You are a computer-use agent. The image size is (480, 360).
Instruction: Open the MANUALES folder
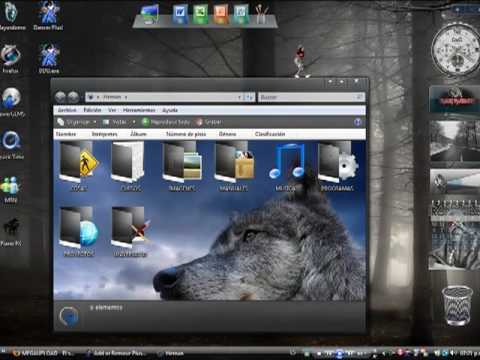tap(234, 166)
